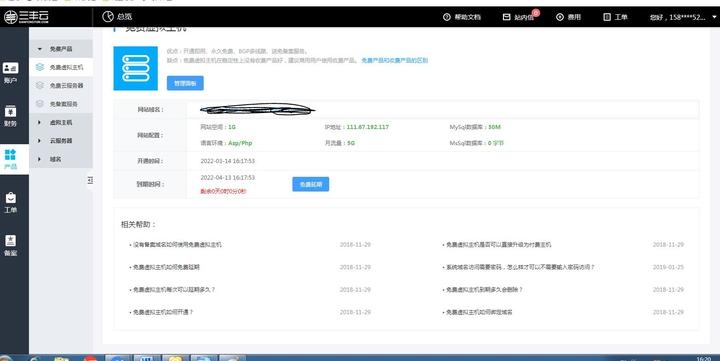
Task: Click the help question-mark icon
Action: pyautogui.click(x=447, y=17)
